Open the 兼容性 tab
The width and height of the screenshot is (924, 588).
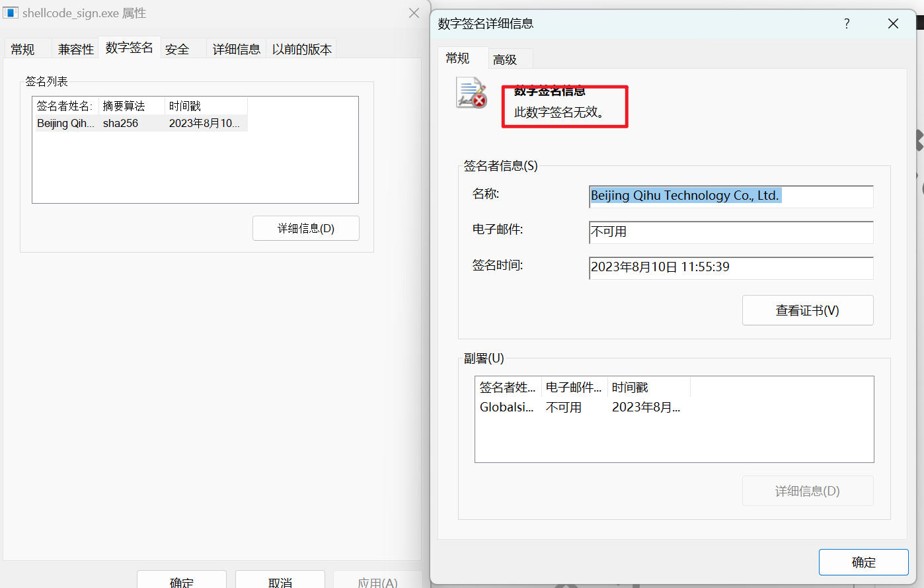[x=76, y=49]
